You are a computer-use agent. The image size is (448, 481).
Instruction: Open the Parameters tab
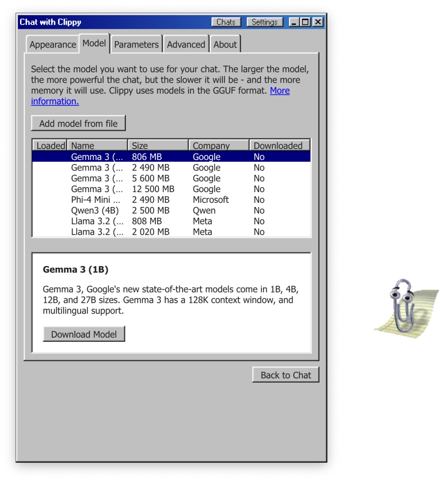pos(136,45)
